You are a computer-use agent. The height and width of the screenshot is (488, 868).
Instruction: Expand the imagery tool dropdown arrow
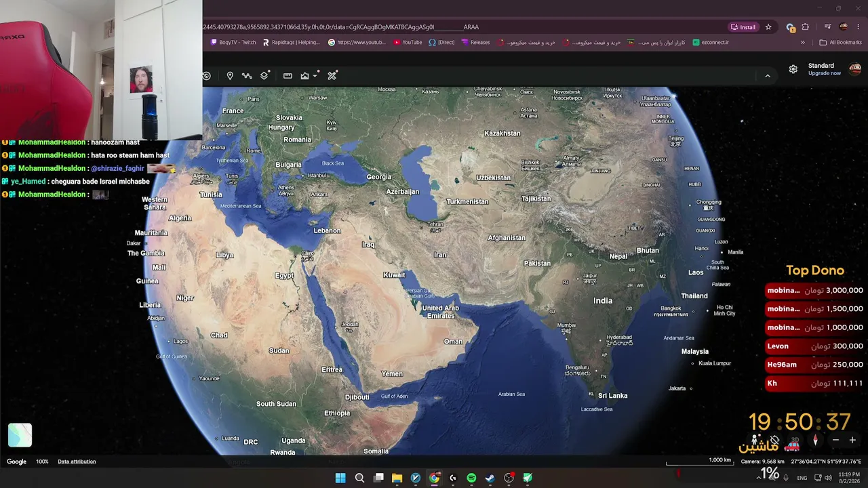[315, 76]
